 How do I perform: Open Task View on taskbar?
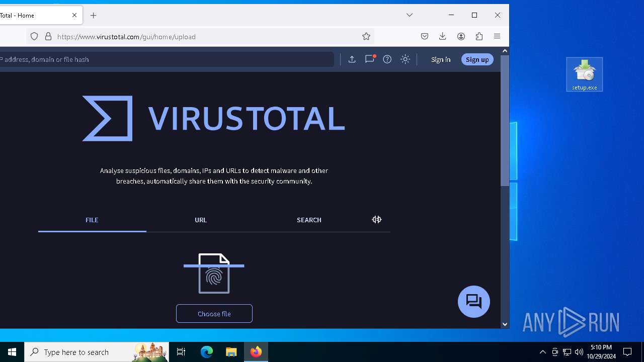pos(181,352)
